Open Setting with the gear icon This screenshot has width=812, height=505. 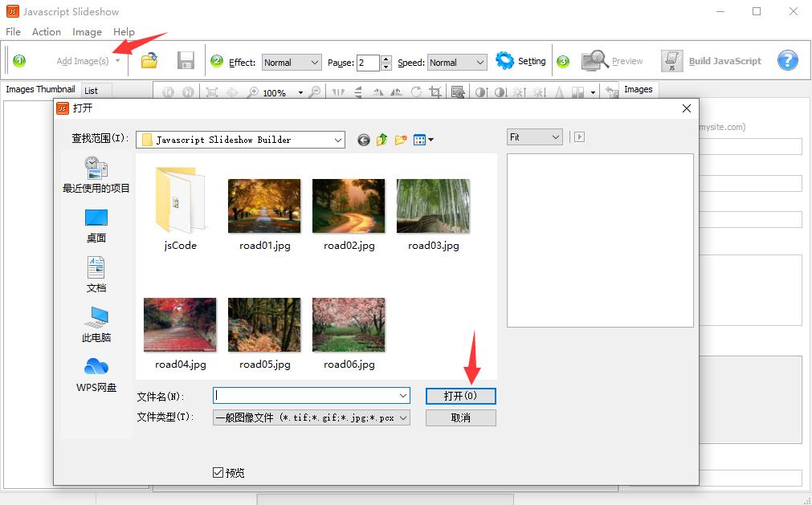click(x=504, y=60)
